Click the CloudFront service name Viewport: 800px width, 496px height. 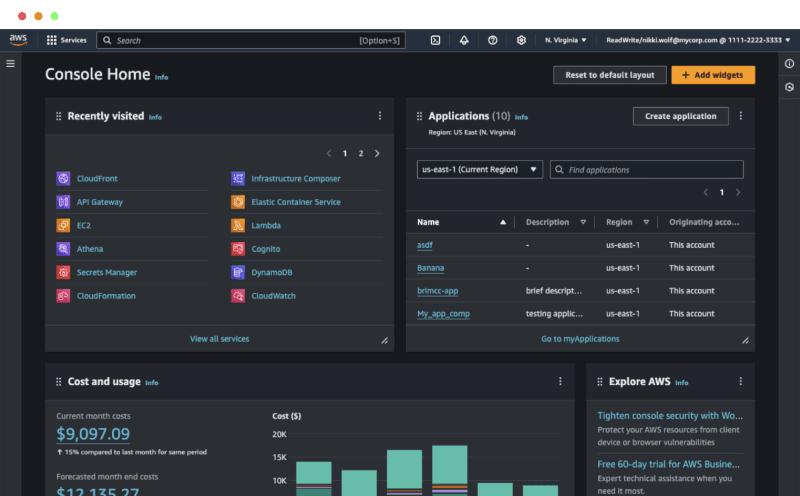point(97,179)
